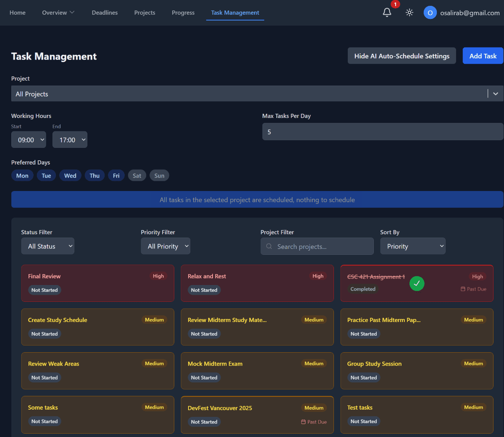Hide the AI Auto-Schedule Settings
504x437 pixels.
(402, 55)
